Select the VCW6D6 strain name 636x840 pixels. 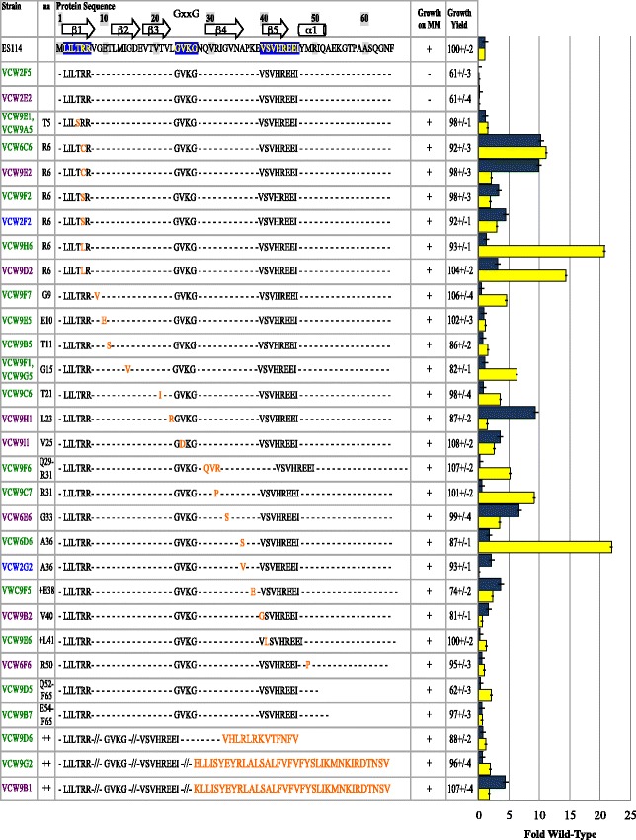(17, 541)
